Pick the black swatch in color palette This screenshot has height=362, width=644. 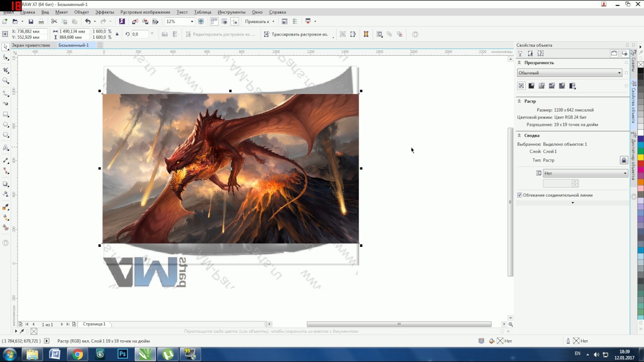tap(641, 71)
